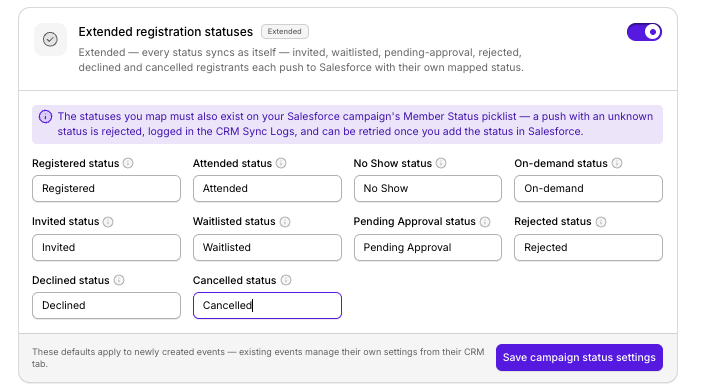The image size is (704, 391).
Task: Click the 'Extended registration statuses' heading
Action: click(166, 32)
